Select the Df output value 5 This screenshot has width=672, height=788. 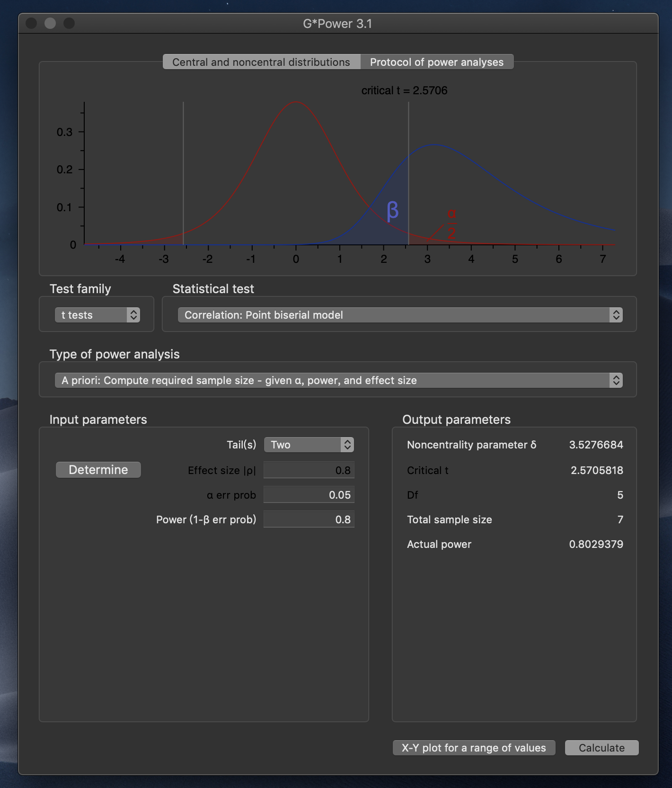point(620,495)
